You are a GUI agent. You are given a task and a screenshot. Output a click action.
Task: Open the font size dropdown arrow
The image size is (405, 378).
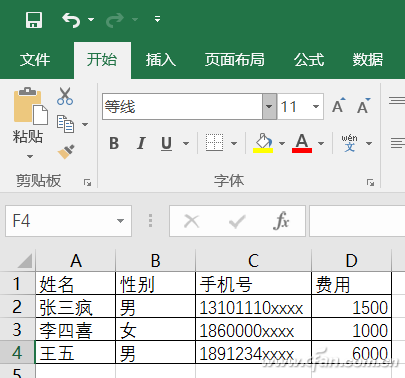tap(316, 107)
